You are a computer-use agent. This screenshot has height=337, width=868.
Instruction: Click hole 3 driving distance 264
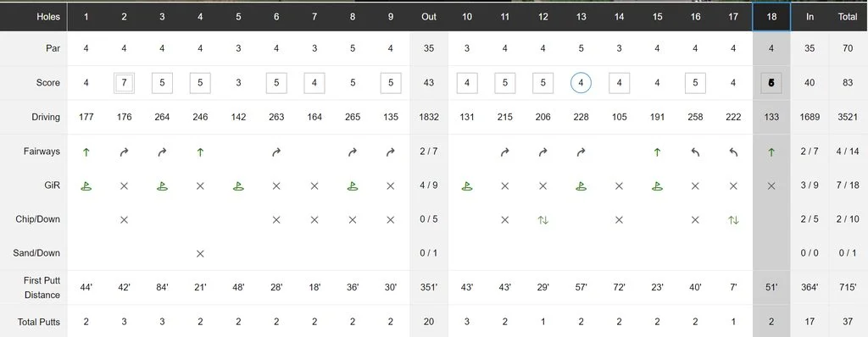(x=162, y=117)
